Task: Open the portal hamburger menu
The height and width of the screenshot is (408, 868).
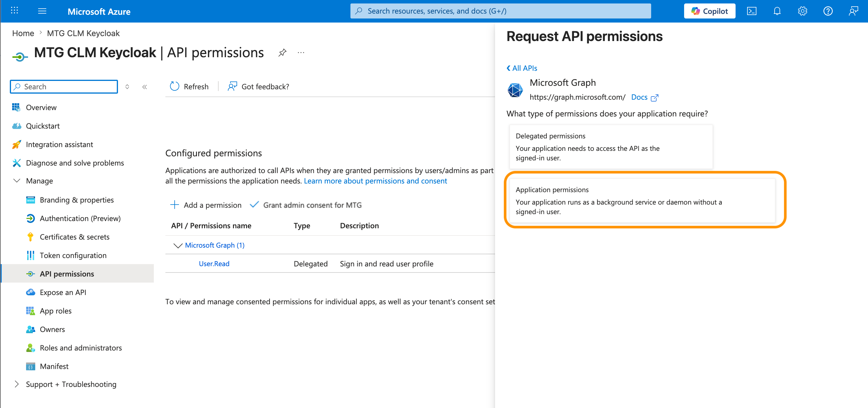Action: tap(42, 11)
